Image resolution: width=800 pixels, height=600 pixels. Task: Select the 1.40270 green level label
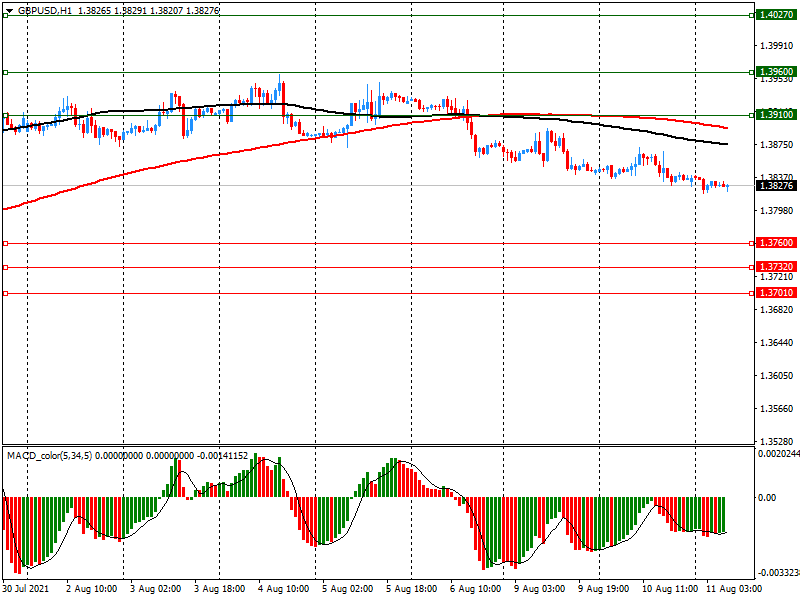click(776, 15)
